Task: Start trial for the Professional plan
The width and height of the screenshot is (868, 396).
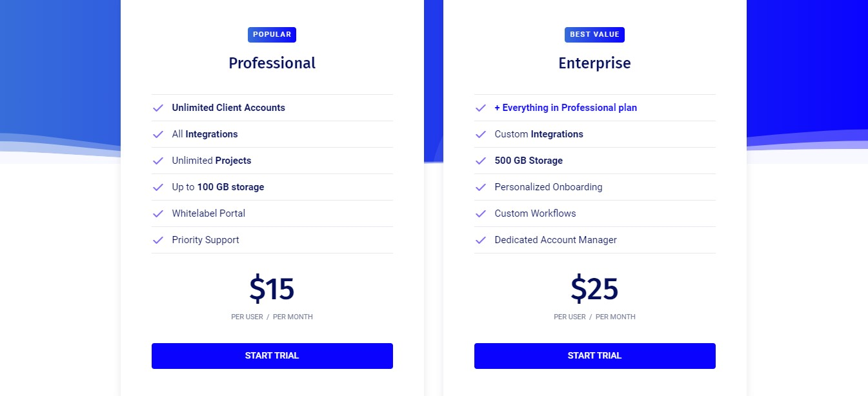Action: click(272, 356)
